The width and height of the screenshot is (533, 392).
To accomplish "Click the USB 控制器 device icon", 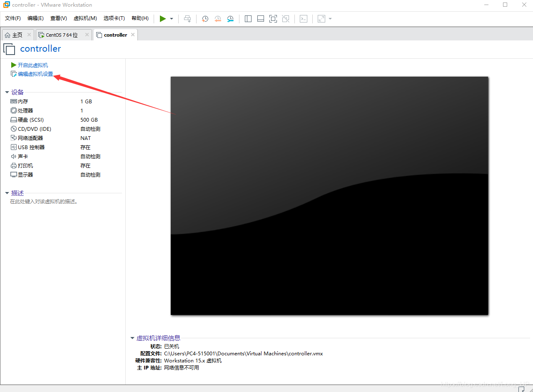I will click(14, 147).
